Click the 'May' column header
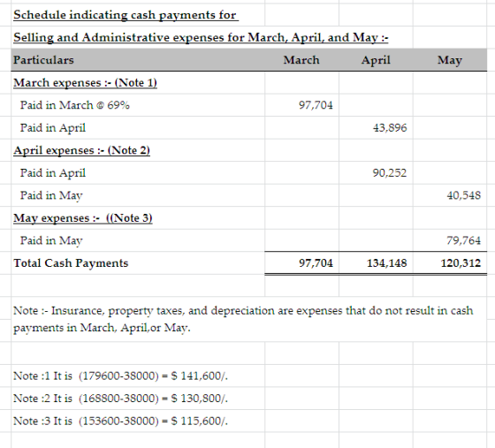 click(450, 60)
